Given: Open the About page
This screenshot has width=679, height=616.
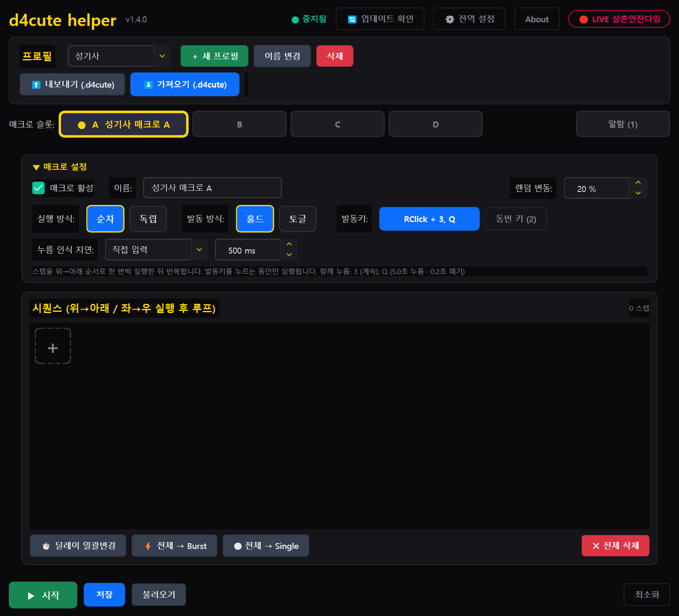Looking at the screenshot, I should 537,19.
